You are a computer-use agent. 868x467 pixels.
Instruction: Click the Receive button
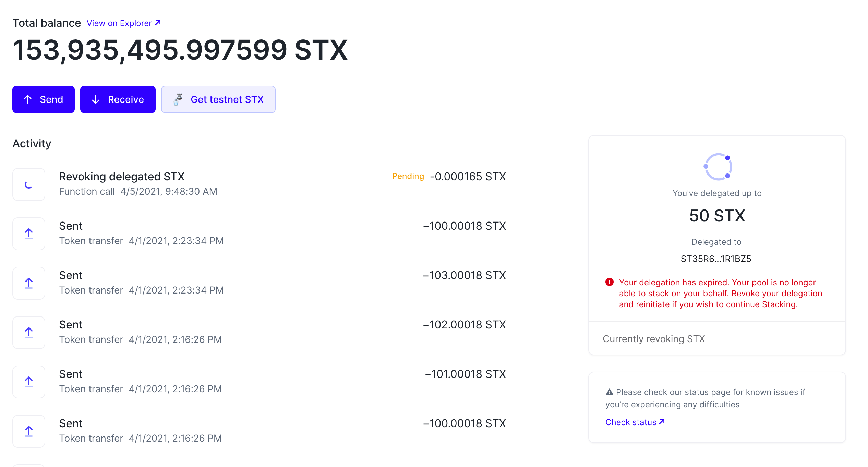point(118,99)
